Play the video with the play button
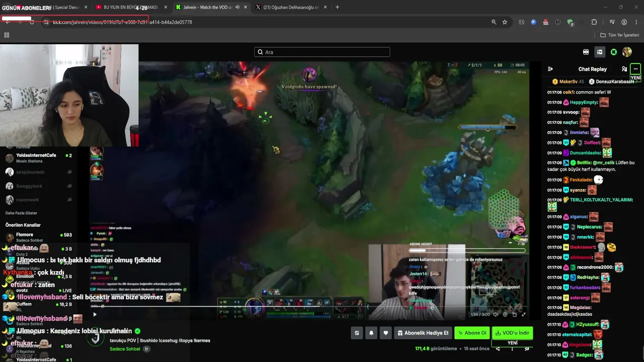The width and height of the screenshot is (644, 362). [x=95, y=315]
